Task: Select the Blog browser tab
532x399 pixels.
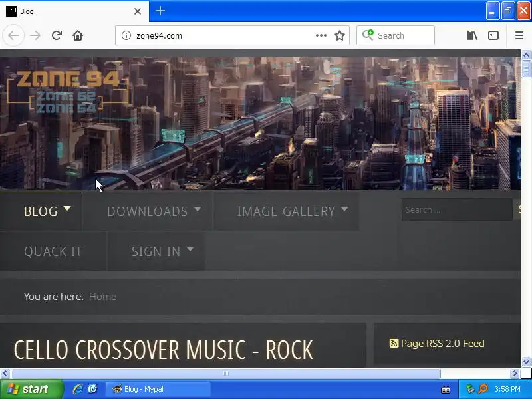Action: (x=74, y=11)
